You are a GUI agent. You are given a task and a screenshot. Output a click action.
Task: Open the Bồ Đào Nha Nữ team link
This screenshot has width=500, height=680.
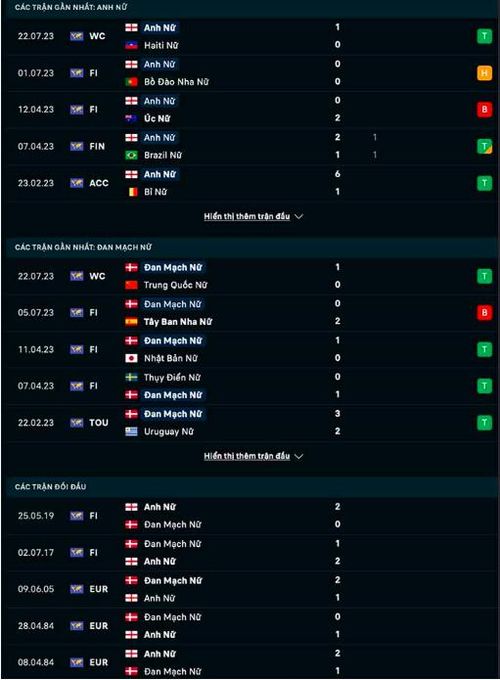coord(176,82)
